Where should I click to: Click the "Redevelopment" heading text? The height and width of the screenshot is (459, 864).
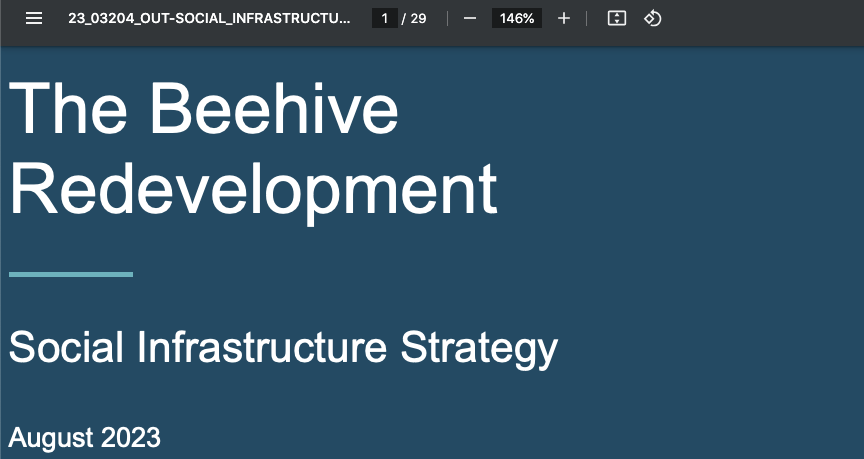[253, 189]
